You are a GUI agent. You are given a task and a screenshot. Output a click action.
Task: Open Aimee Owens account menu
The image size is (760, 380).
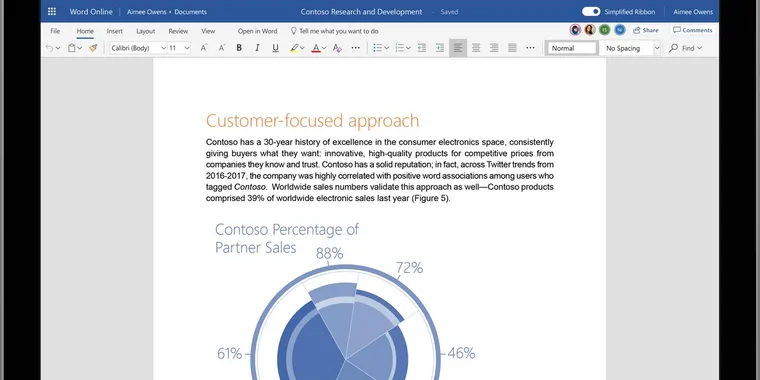pyautogui.click(x=693, y=12)
